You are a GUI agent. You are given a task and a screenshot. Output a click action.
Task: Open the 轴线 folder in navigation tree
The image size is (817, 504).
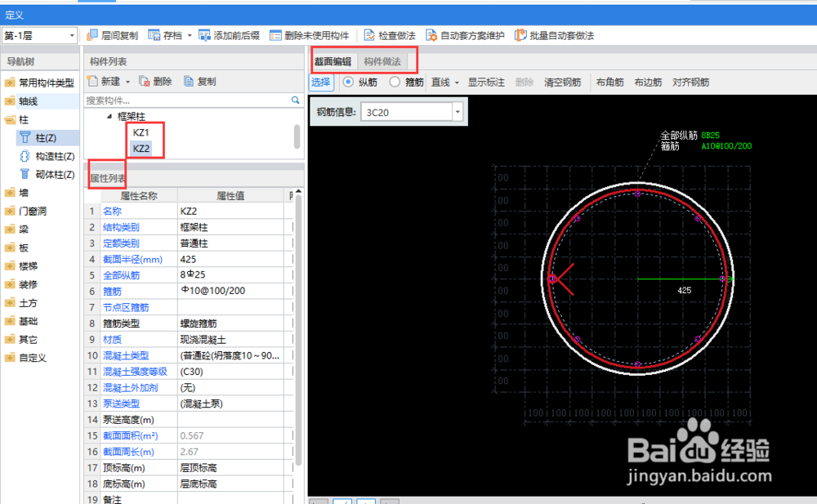point(10,101)
